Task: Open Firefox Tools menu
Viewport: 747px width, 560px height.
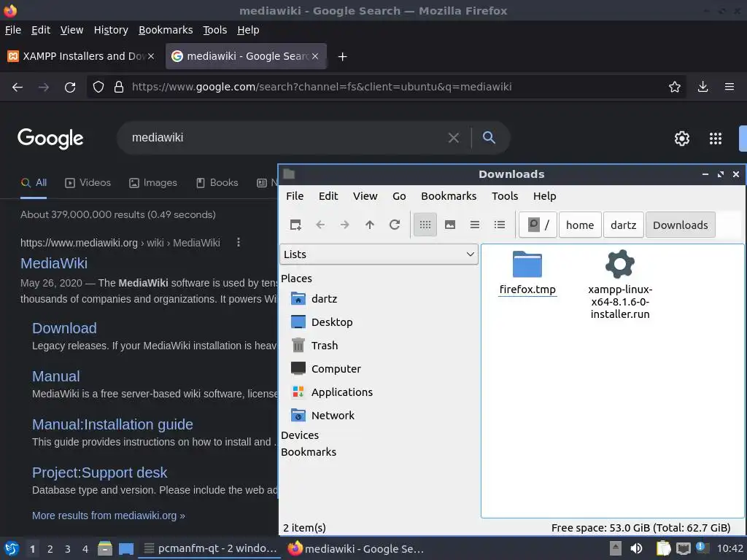Action: click(x=215, y=30)
